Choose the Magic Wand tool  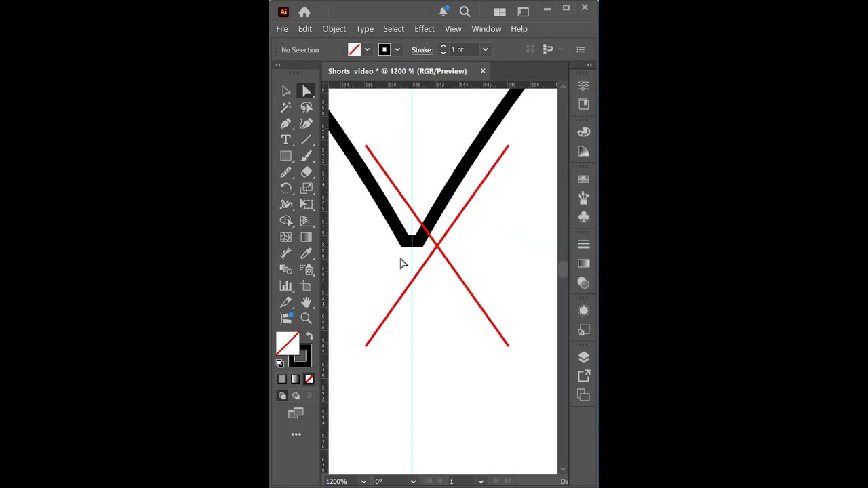tap(286, 107)
